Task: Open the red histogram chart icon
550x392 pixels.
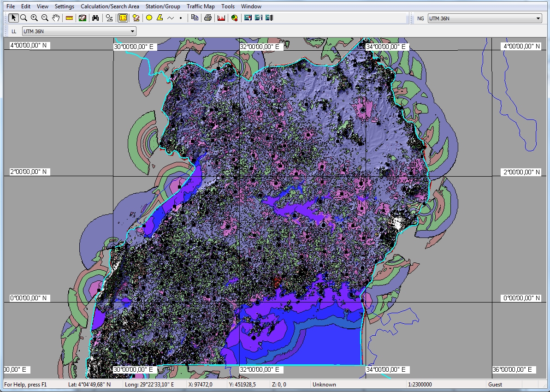Action: pyautogui.click(x=221, y=18)
